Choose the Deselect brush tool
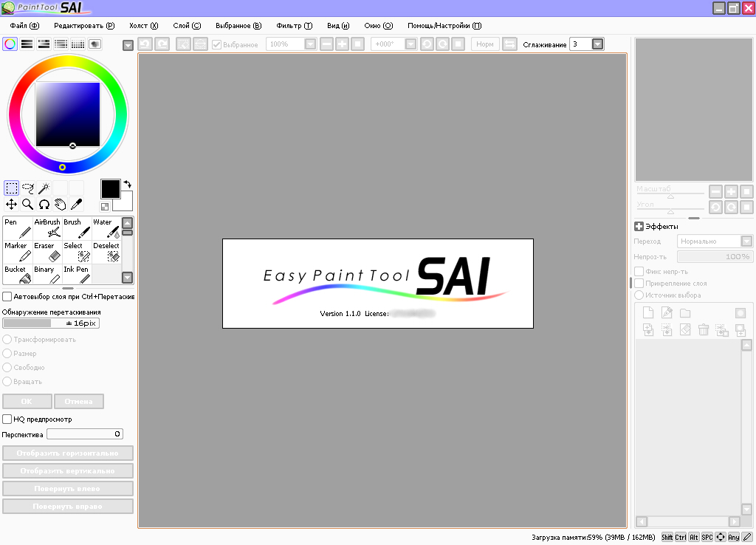Viewport: 756px width, 545px height. (x=106, y=252)
